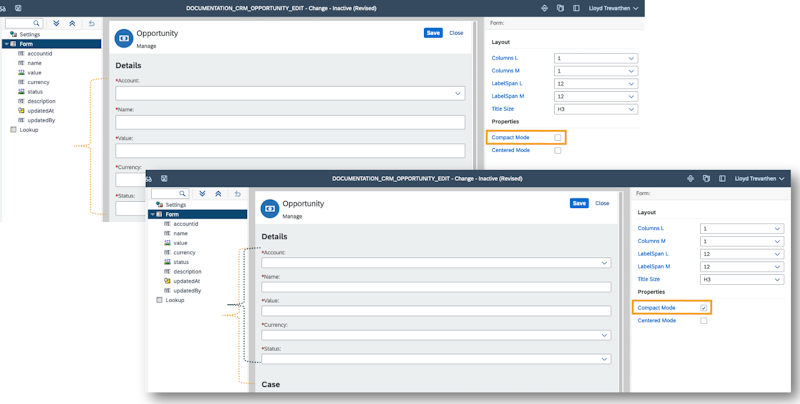Open Lloyd Trevarthen user menu in back window
The height and width of the screenshot is (404, 800).
click(613, 8)
